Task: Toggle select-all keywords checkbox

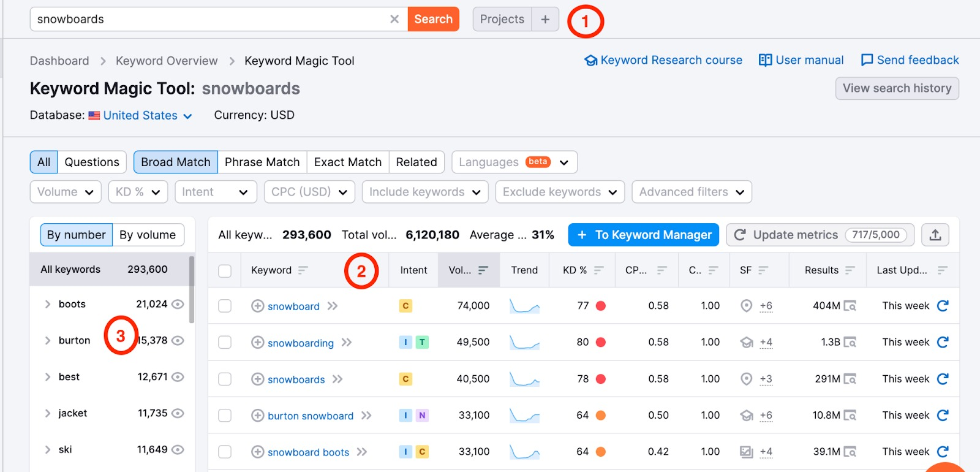Action: point(225,271)
